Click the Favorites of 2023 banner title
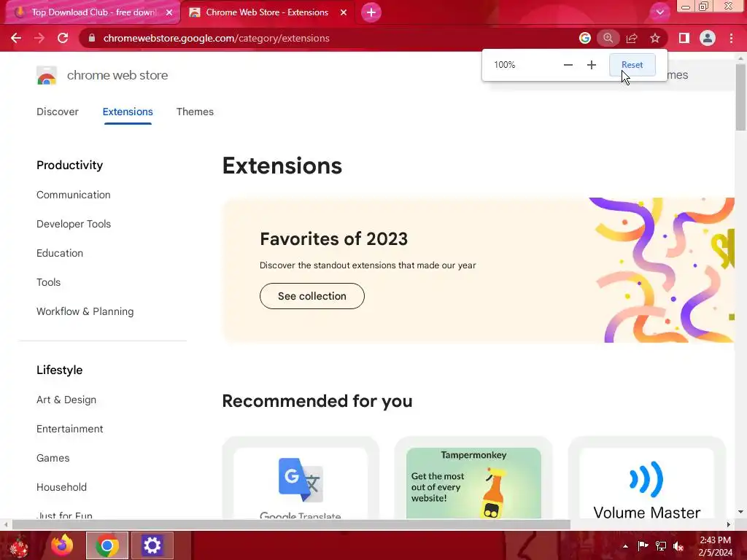 pos(333,239)
